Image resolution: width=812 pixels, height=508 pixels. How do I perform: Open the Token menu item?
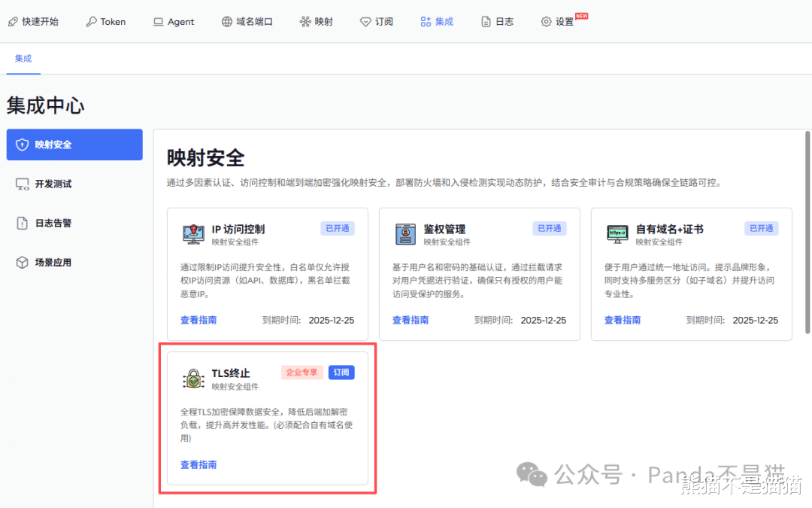coord(106,22)
